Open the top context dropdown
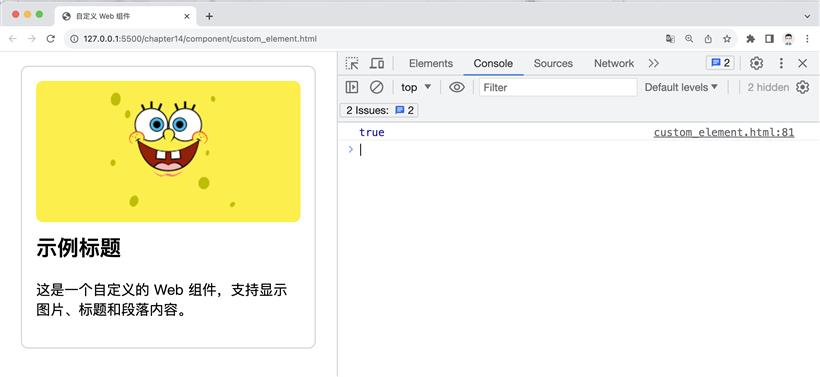 (416, 87)
